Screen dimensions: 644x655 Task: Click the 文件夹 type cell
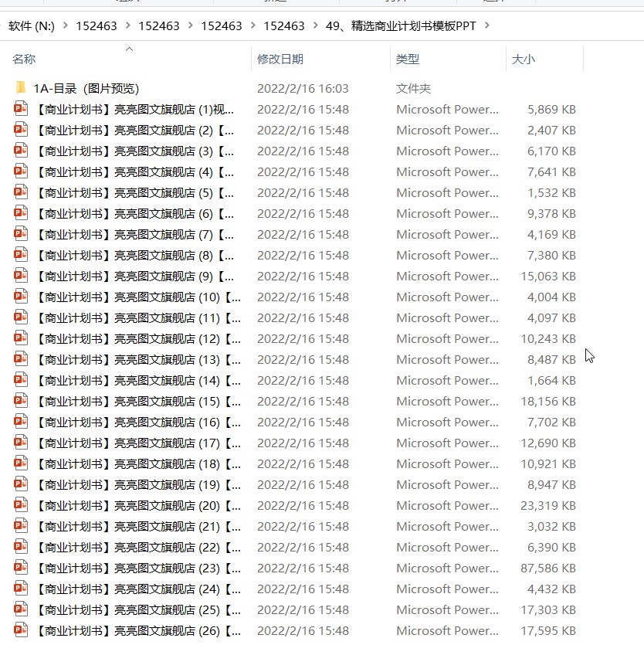413,89
